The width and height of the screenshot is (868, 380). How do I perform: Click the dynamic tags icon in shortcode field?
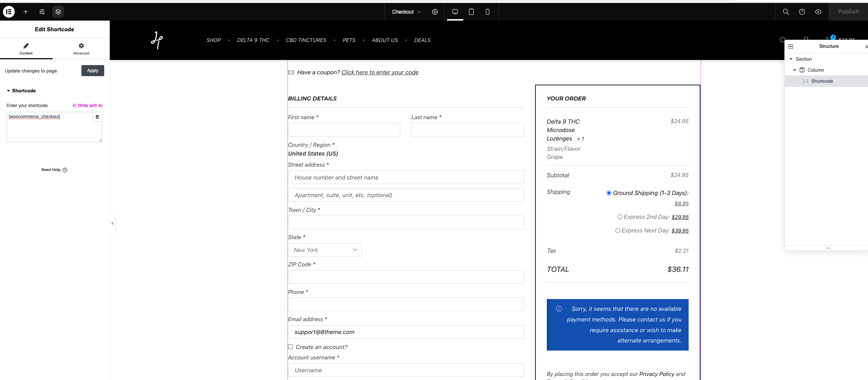[97, 117]
